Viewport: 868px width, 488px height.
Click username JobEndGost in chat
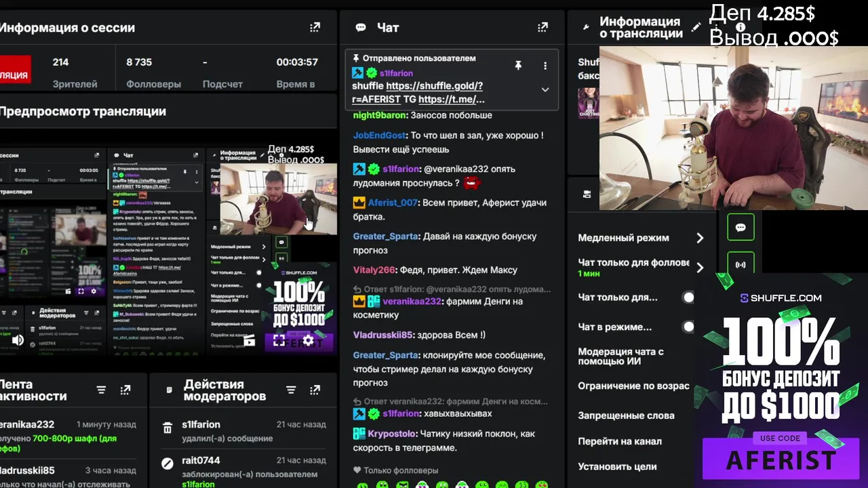coord(379,136)
